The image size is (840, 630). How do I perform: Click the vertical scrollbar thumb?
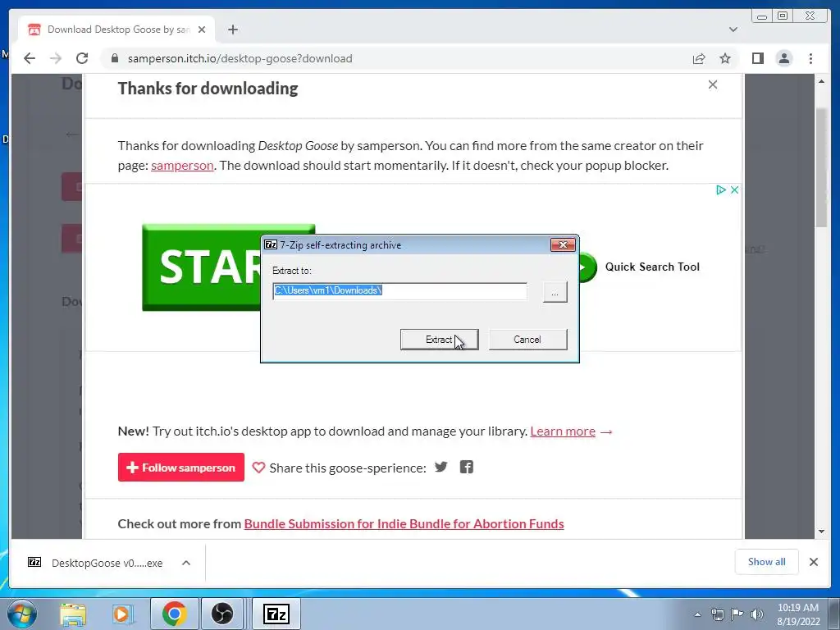click(x=821, y=167)
